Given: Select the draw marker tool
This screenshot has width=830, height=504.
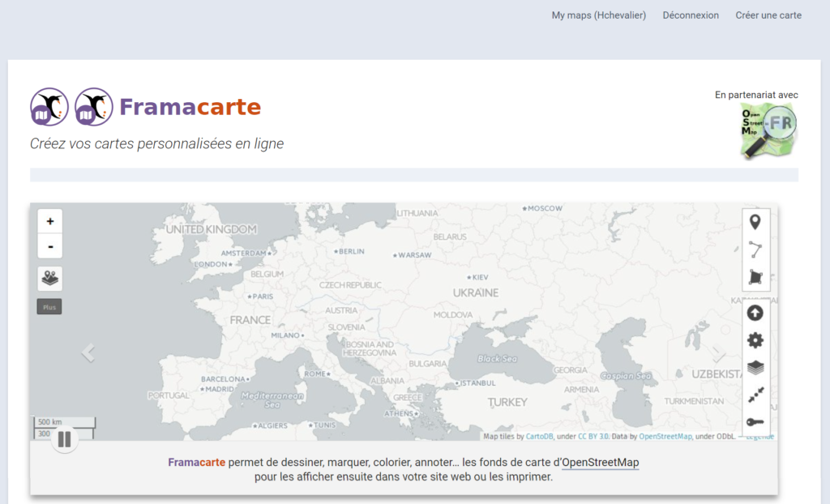Looking at the screenshot, I should pyautogui.click(x=755, y=222).
